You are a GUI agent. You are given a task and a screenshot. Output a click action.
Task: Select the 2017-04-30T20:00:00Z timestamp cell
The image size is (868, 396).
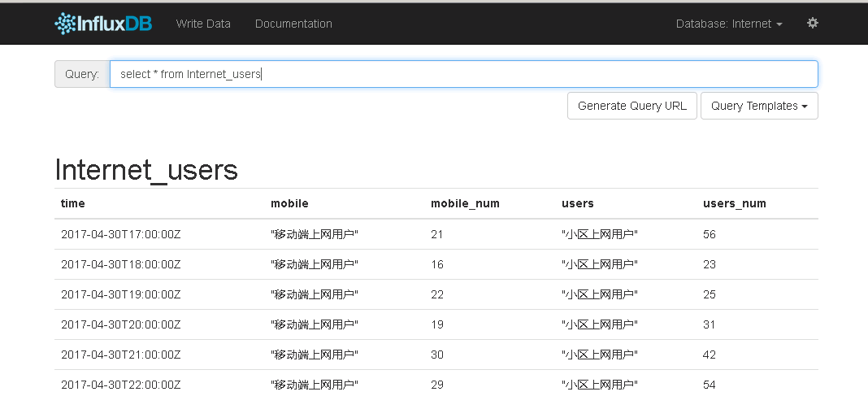tap(120, 324)
